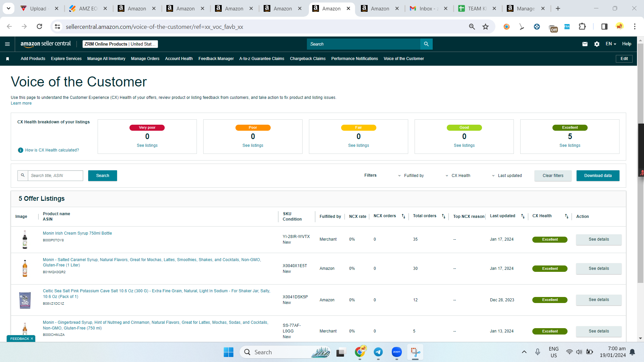Screen dimensions: 644x362
Task: Open the Windows Start menu
Action: tap(228, 352)
